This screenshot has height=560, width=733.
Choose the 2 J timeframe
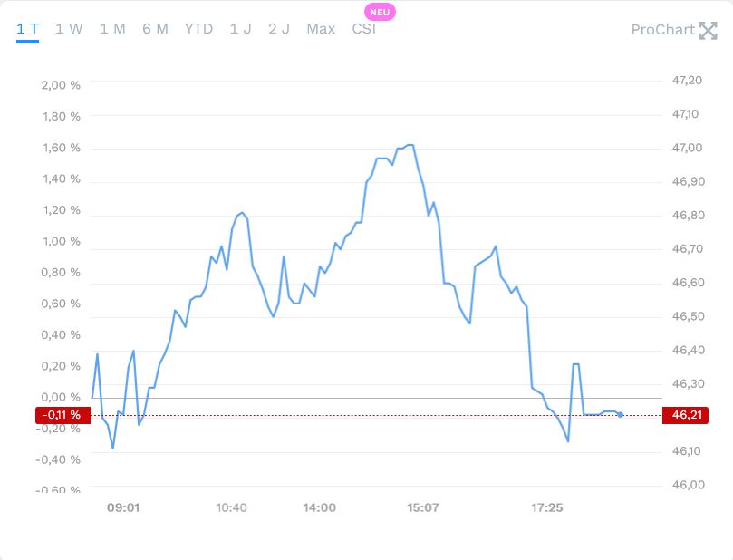(279, 29)
